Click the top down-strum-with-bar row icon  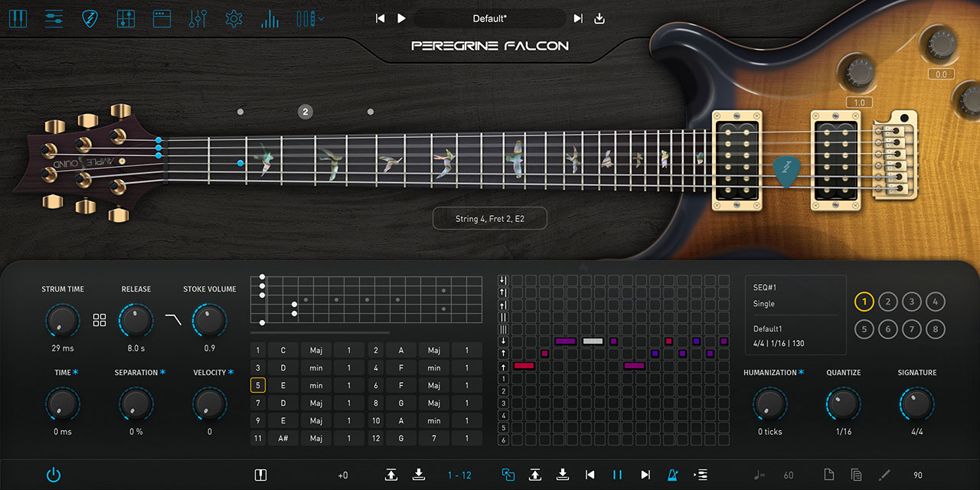pyautogui.click(x=503, y=280)
